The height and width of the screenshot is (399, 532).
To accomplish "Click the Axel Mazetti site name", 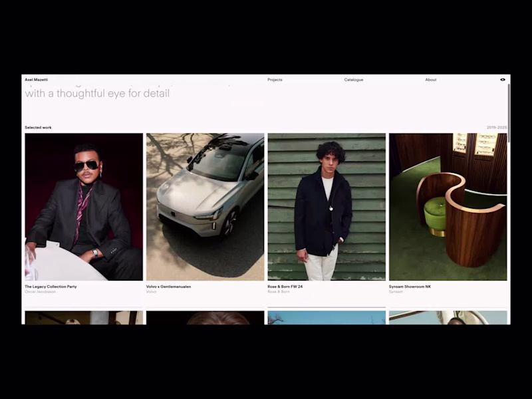I will coord(37,80).
